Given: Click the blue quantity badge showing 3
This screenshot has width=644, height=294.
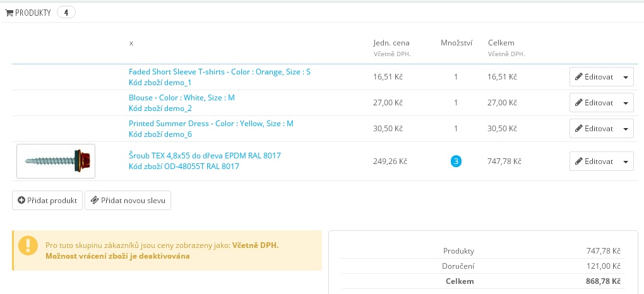Looking at the screenshot, I should (x=456, y=162).
